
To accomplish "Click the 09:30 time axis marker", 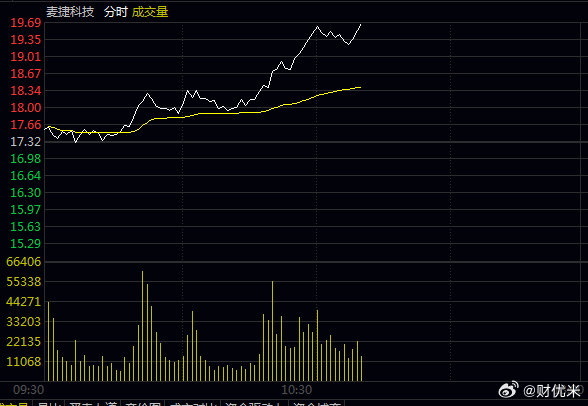I will coord(28,390).
